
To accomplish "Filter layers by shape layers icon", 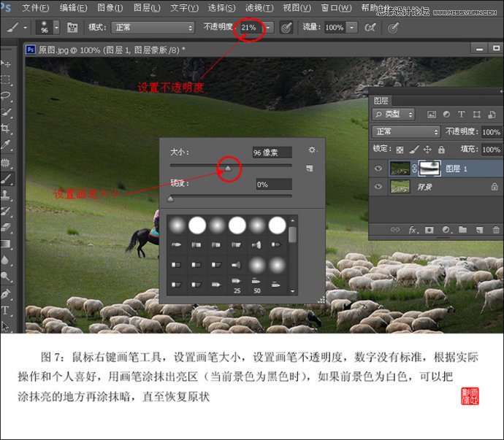I will tap(477, 115).
